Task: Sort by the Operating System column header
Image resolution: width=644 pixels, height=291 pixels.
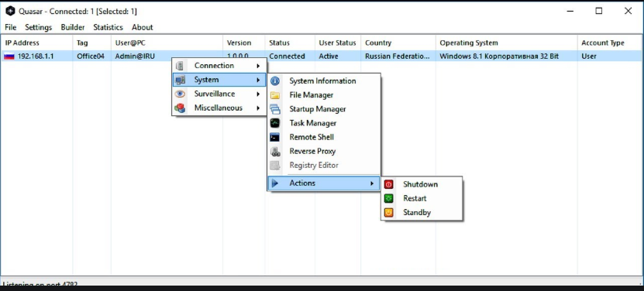Action: click(x=506, y=43)
